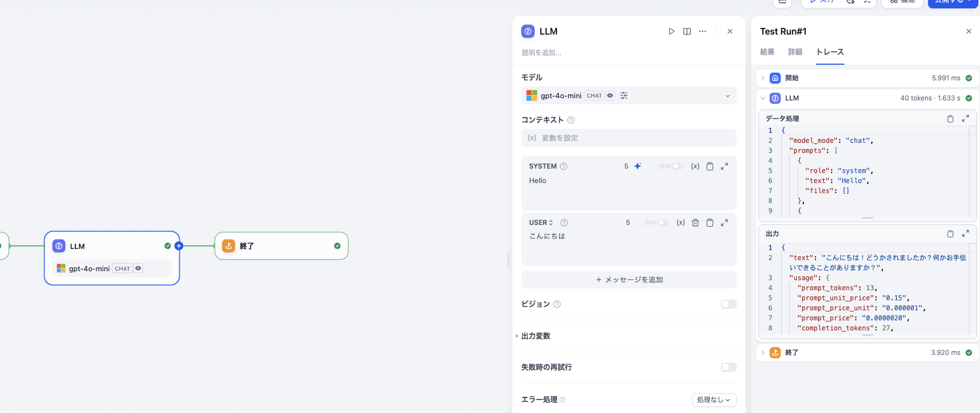
Task: Close the Test Run#1 panel
Action: coord(969,31)
